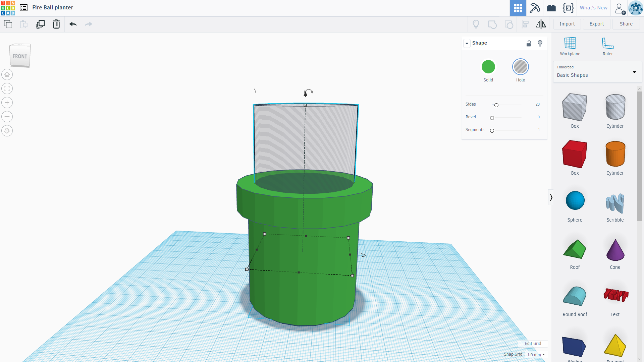Zoom in on the workplane
Image resolution: width=644 pixels, height=362 pixels.
[x=7, y=103]
